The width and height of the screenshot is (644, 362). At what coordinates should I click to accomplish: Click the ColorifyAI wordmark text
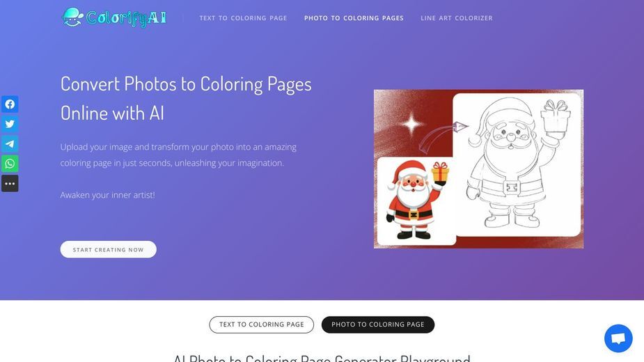pyautogui.click(x=126, y=17)
